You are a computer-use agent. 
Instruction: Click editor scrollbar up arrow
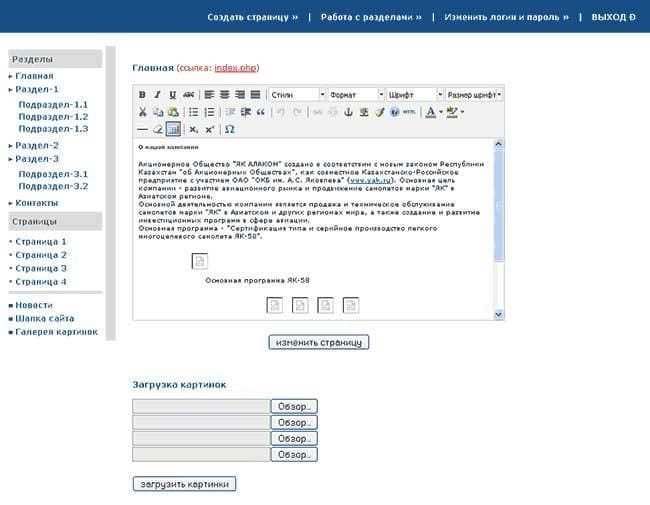[499, 144]
